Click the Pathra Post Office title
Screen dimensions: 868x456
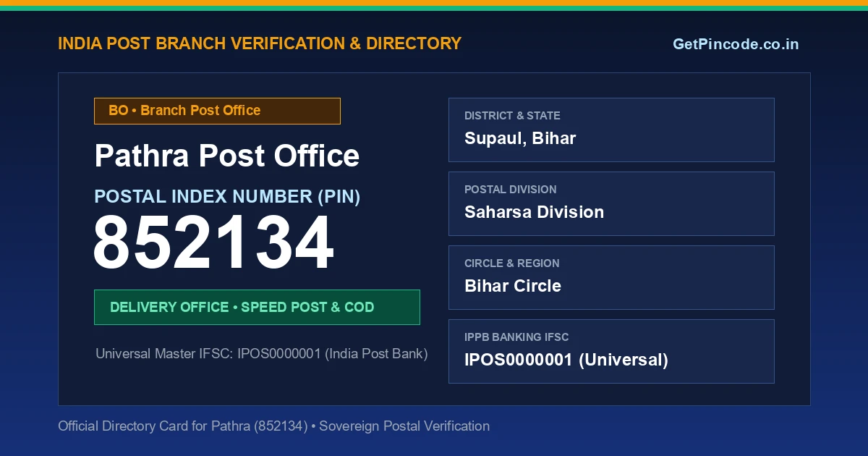[x=227, y=156]
